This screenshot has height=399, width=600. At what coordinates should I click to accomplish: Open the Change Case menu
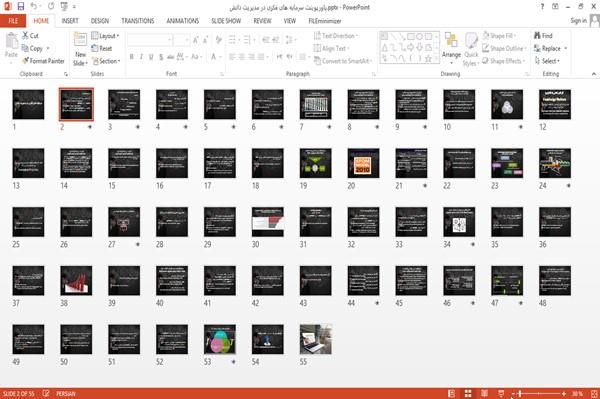(x=196, y=57)
